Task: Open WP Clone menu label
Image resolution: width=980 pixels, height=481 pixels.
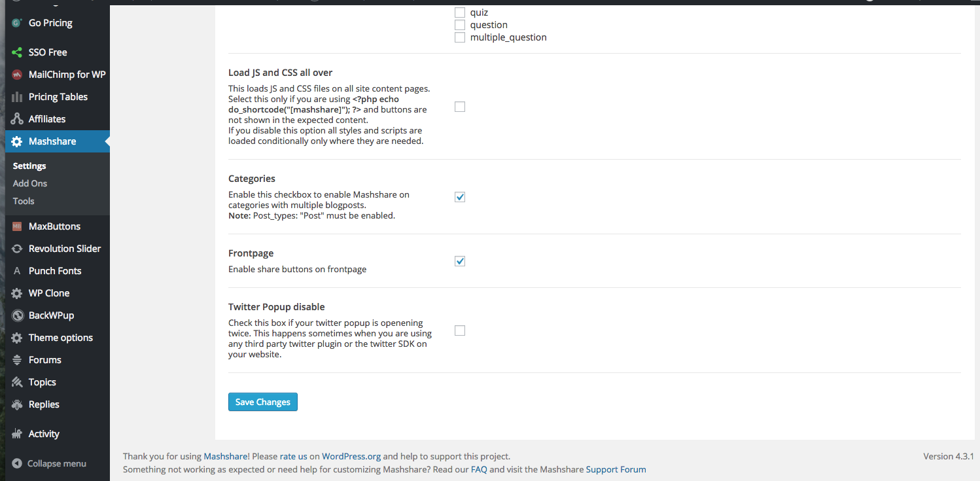Action: [x=49, y=293]
